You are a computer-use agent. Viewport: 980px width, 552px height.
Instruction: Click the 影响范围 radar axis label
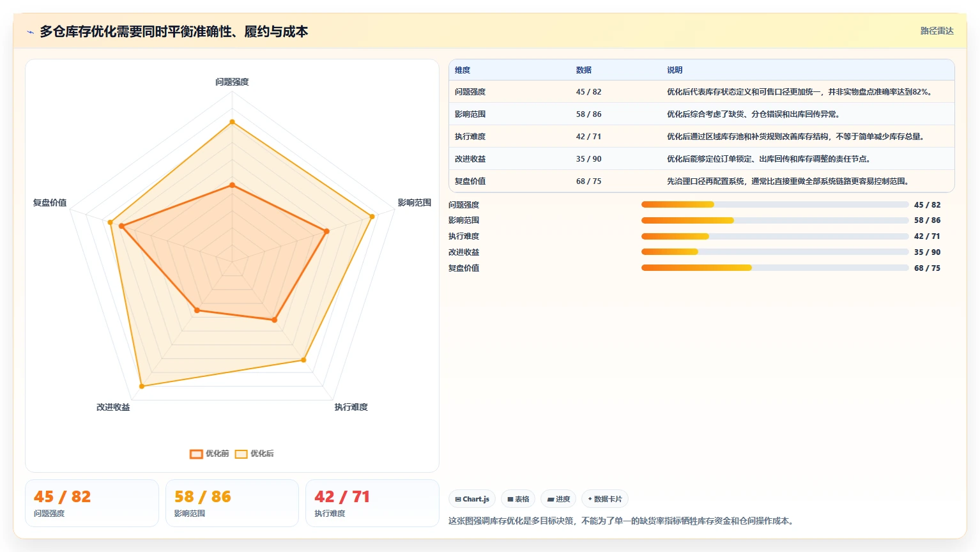click(x=415, y=203)
